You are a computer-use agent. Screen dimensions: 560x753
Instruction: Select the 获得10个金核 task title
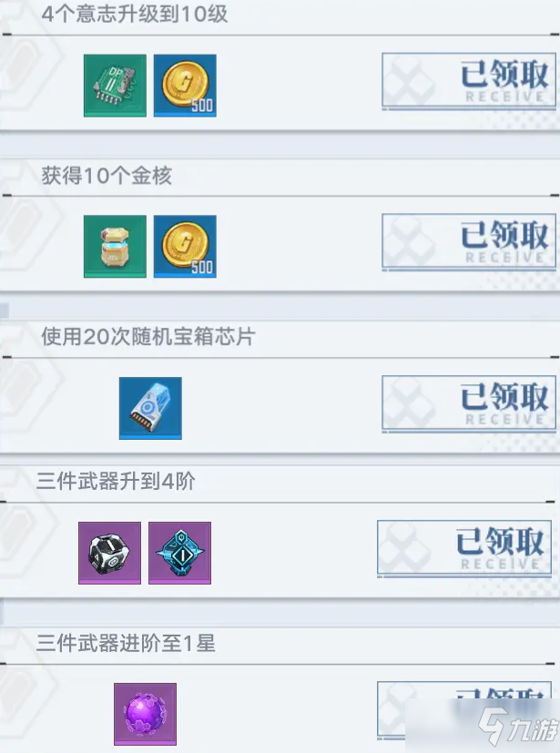107,176
